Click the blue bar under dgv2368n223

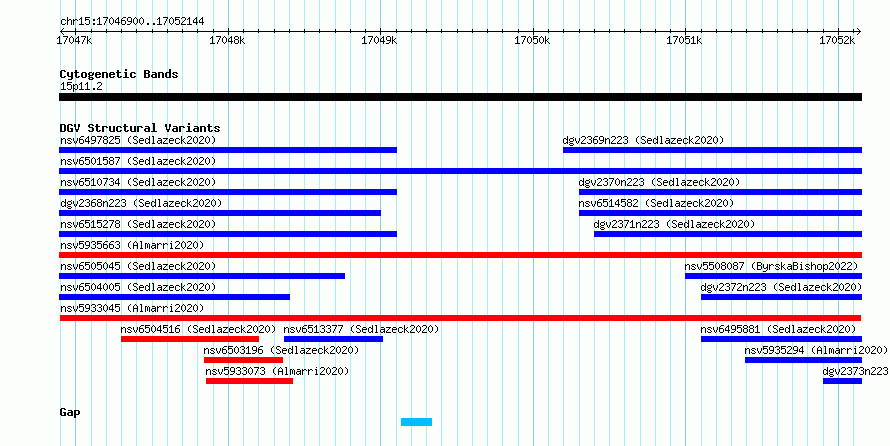tap(220, 213)
